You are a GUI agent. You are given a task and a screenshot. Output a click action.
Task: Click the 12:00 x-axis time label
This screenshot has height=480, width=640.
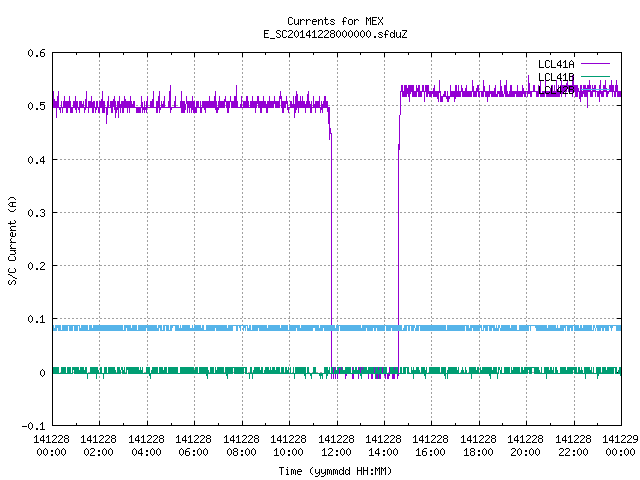(x=336, y=452)
